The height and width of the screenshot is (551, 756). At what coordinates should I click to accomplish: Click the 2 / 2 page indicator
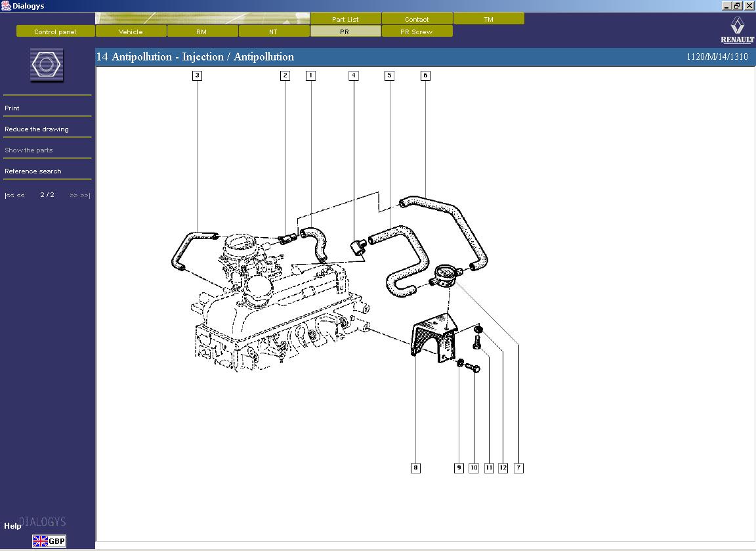tap(47, 195)
